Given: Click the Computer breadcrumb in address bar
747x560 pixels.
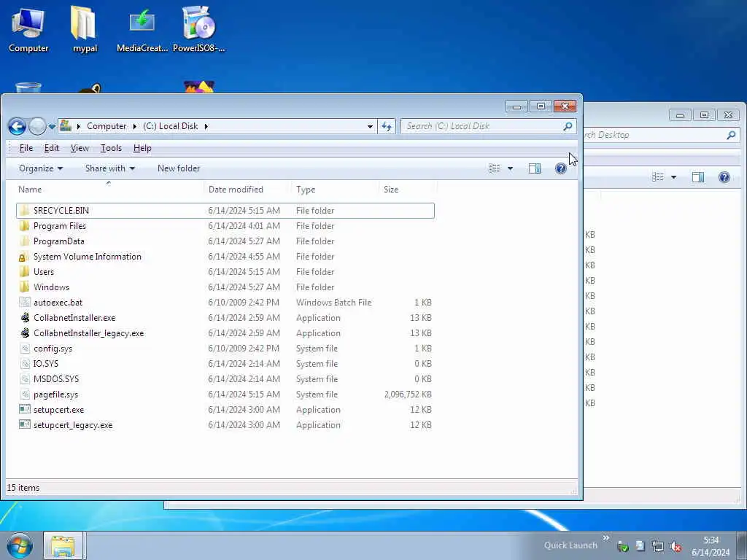Looking at the screenshot, I should tap(107, 126).
